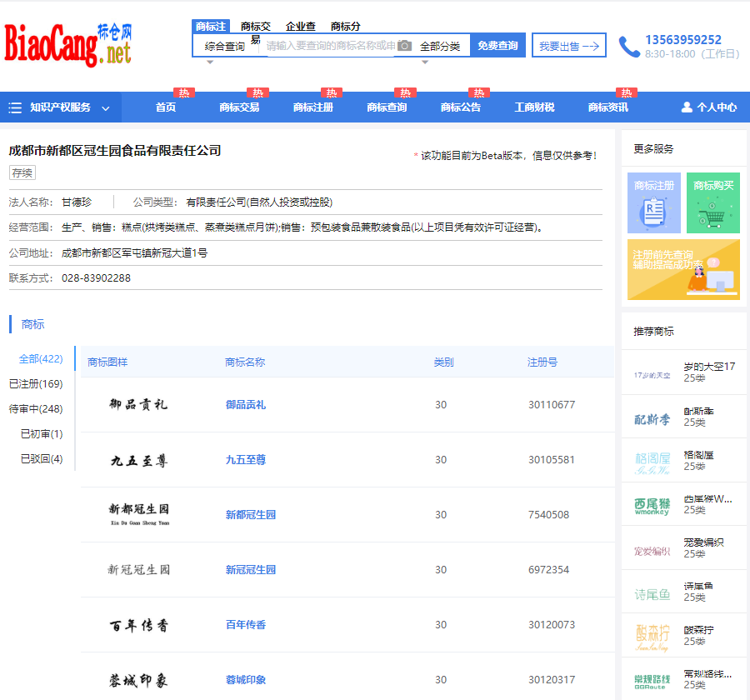Filter trademarks by 全部(422)
Screen dimensions: 750x700
point(41,359)
